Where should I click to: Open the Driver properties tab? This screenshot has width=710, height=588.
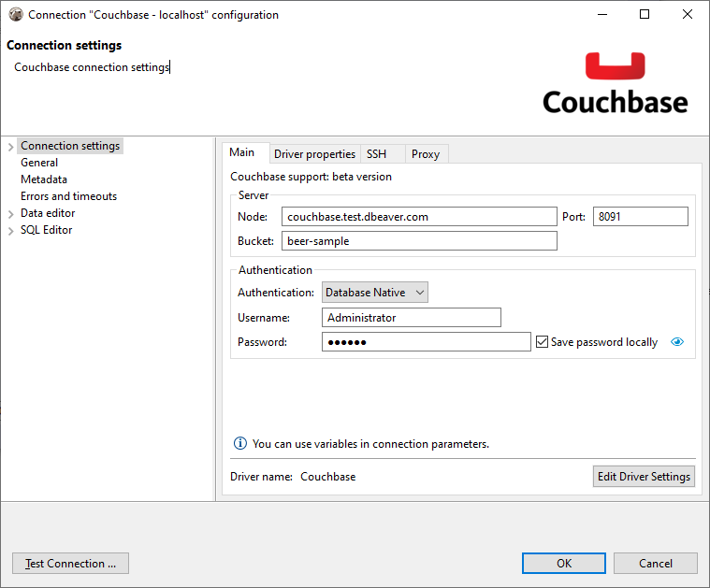tap(314, 154)
